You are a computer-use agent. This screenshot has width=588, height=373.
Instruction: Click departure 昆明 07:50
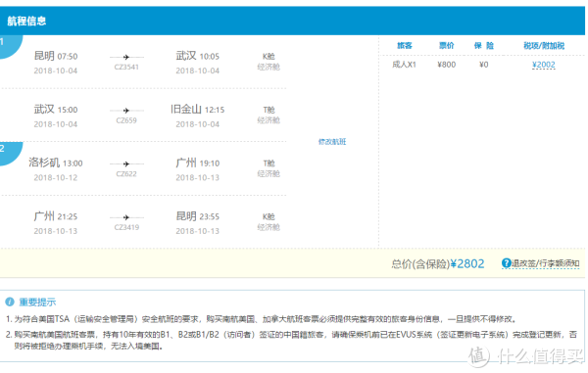point(56,56)
